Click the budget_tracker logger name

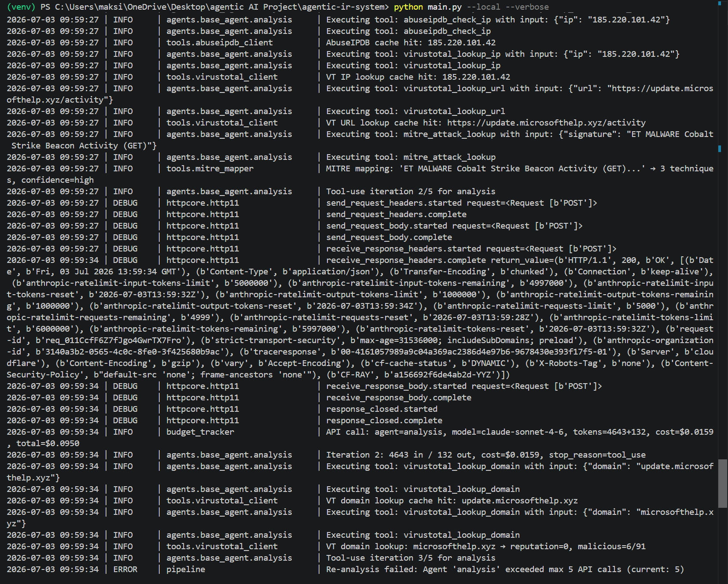coord(200,432)
